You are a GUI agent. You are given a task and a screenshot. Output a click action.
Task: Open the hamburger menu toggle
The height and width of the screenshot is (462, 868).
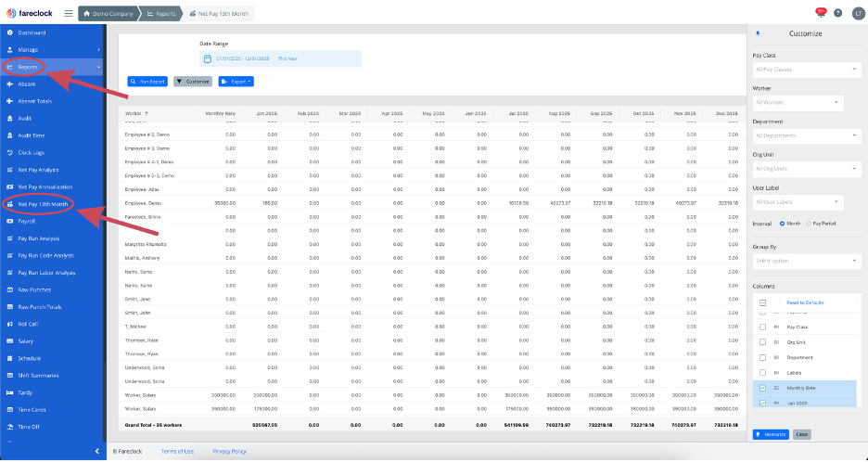click(x=68, y=13)
